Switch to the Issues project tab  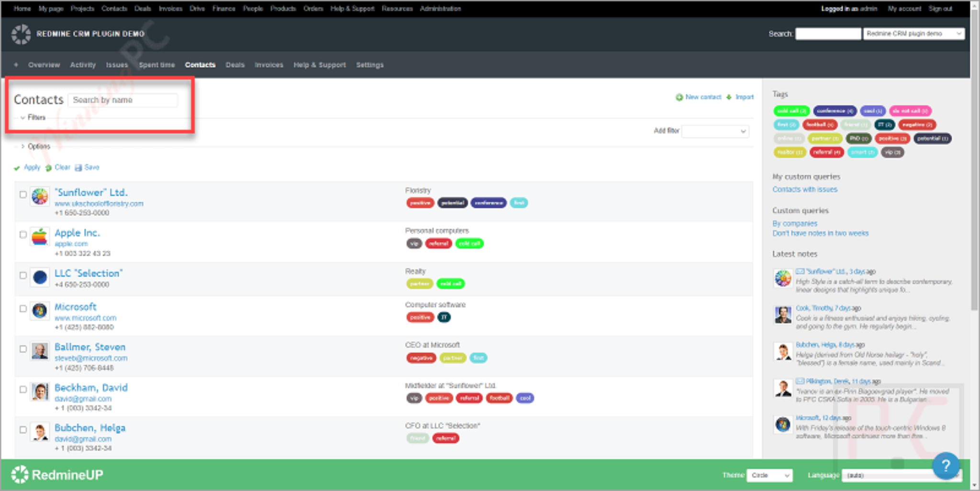117,65
